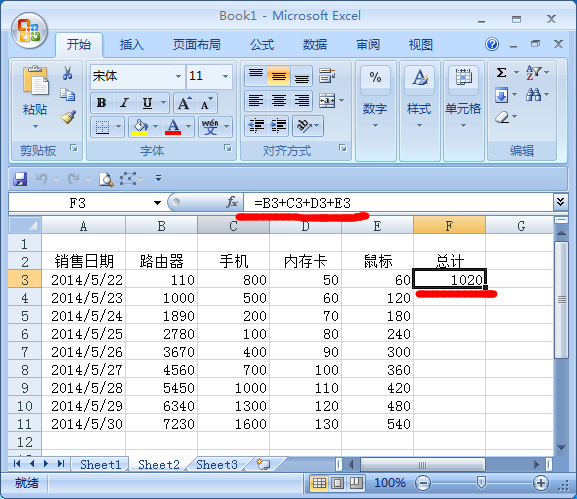The height and width of the screenshot is (499, 577).
Task: Click the Decrease Indent icon
Action: tap(256, 125)
